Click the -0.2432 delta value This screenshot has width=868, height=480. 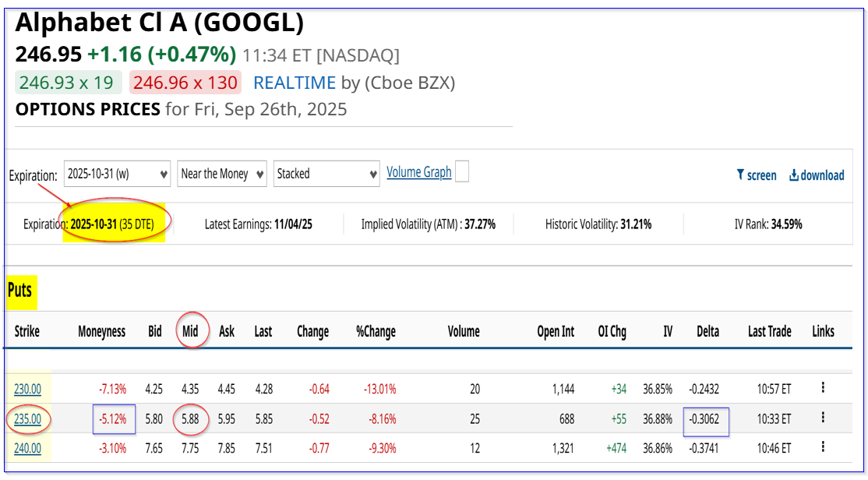(704, 389)
